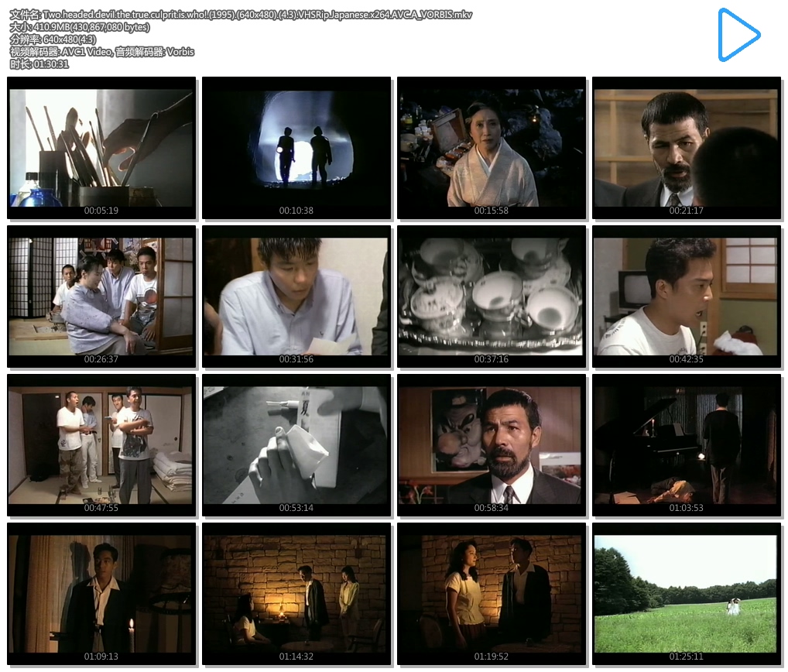Select the thumbnail of men standing at 00:47:55
This screenshot has width=788, height=672.
101,444
